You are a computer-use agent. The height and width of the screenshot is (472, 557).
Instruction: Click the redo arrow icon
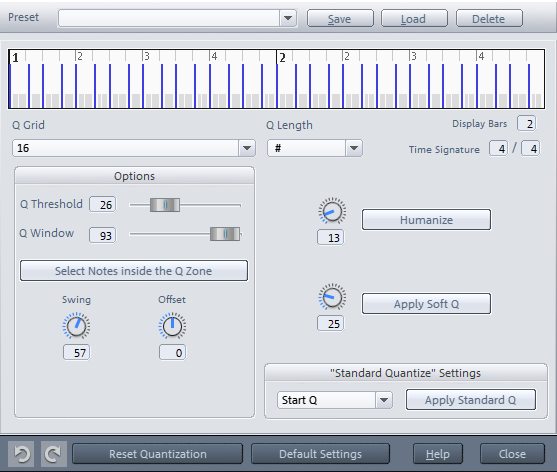54,454
